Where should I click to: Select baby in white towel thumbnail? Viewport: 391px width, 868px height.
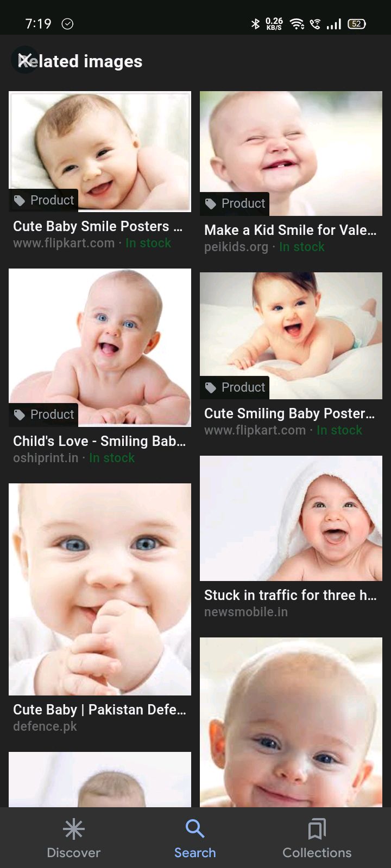coord(291,518)
